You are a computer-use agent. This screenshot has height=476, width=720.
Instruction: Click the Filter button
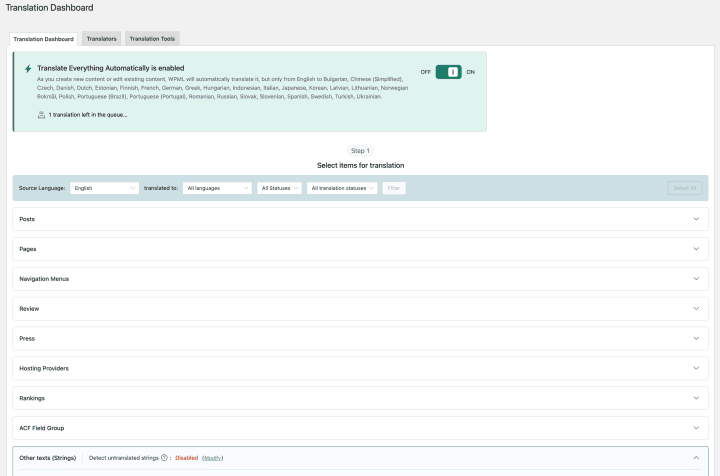[394, 188]
